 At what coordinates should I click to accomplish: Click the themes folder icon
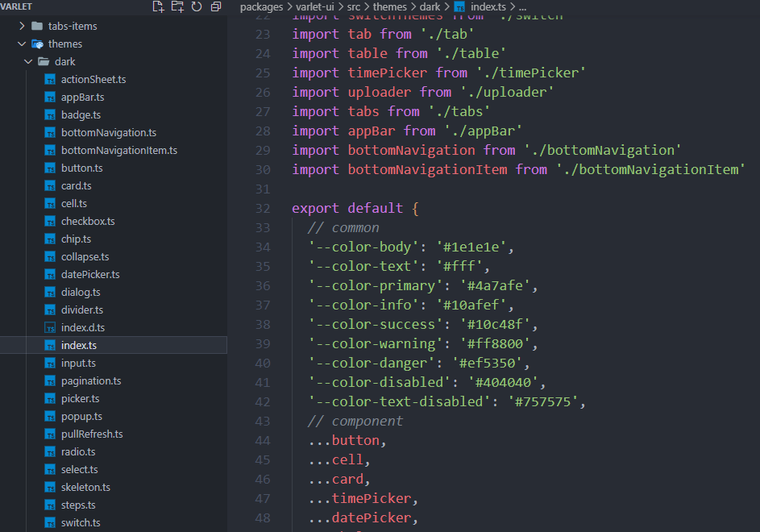(37, 44)
